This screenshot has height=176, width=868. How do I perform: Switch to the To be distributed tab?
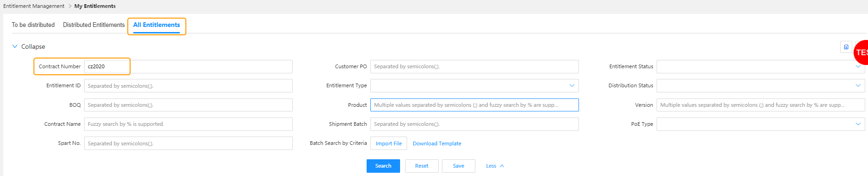(33, 25)
